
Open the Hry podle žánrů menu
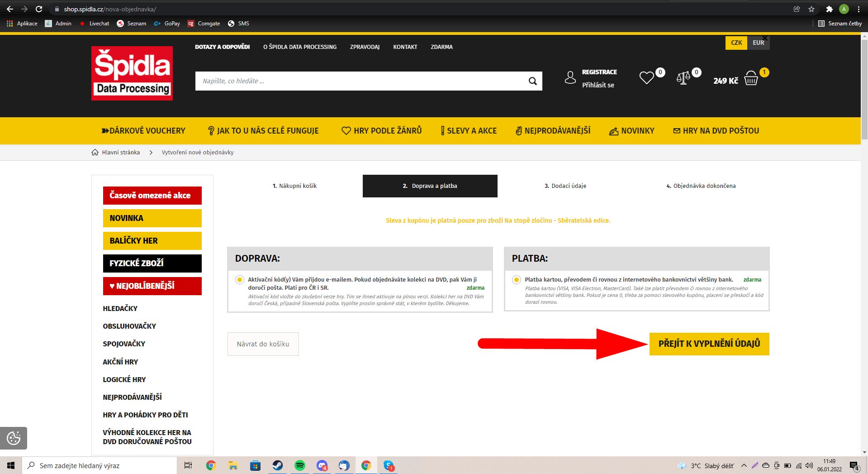(x=382, y=131)
